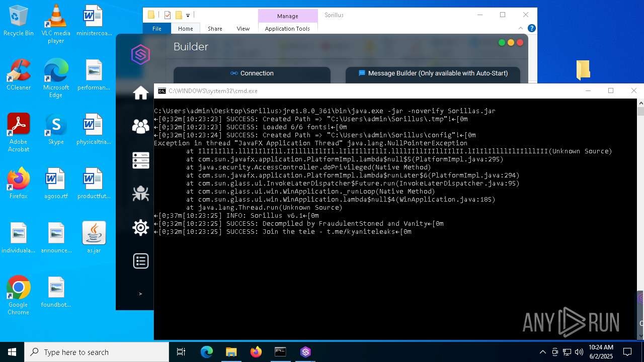This screenshot has width=644, height=362.
Task: Open the server list icon in sidebar
Action: click(x=140, y=160)
